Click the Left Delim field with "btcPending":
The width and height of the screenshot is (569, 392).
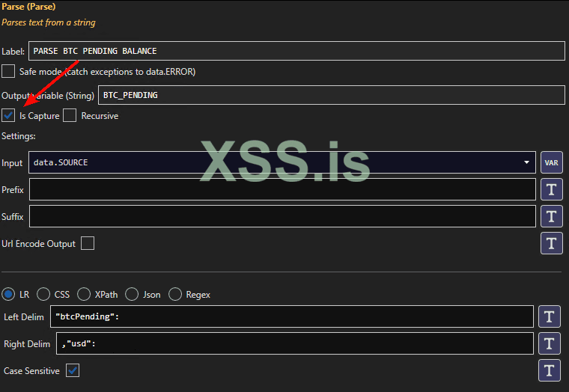[x=292, y=316]
